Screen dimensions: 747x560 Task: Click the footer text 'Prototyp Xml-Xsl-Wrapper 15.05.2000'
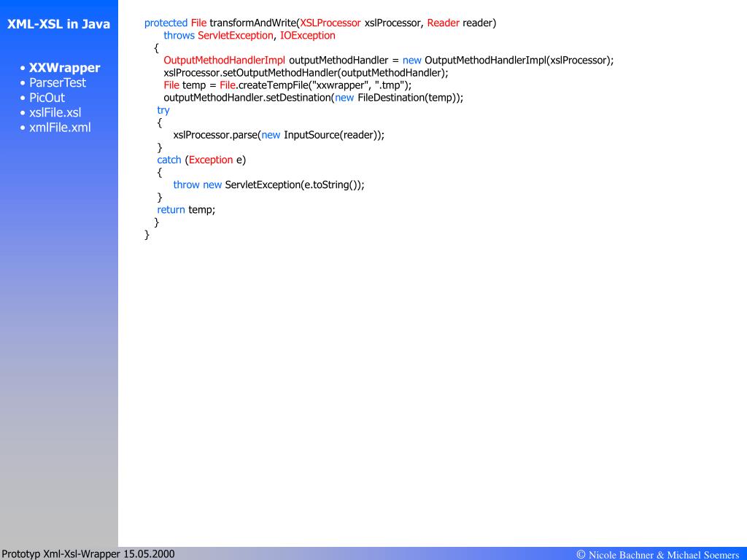click(88, 554)
